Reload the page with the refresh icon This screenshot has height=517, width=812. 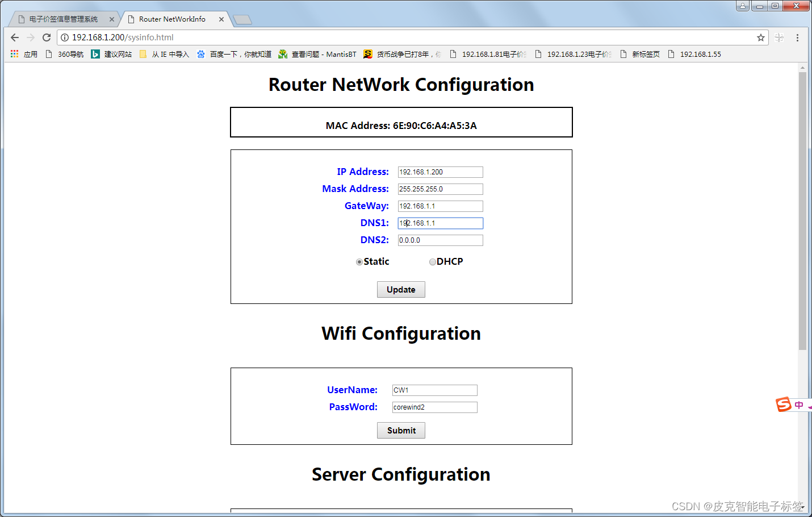(x=47, y=37)
